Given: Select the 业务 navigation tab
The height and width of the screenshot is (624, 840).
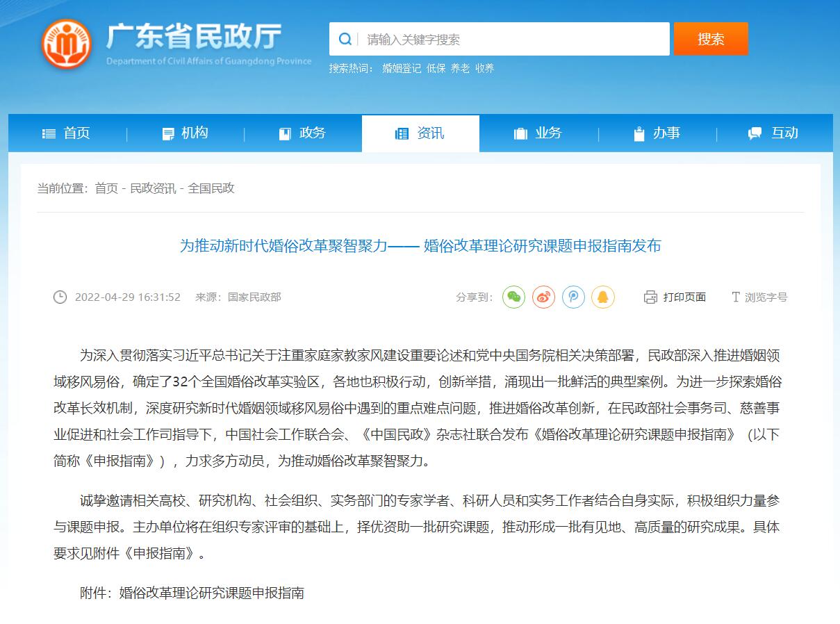Looking at the screenshot, I should pos(538,133).
